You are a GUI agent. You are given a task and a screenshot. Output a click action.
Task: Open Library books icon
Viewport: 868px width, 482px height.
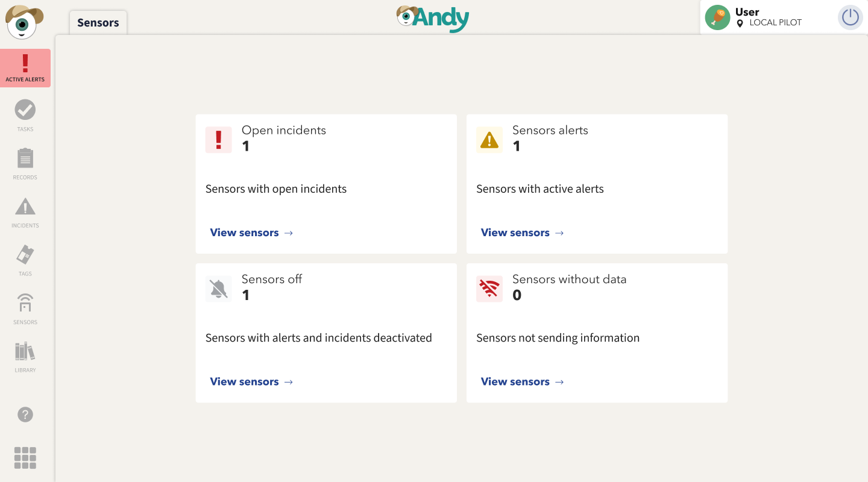click(25, 351)
